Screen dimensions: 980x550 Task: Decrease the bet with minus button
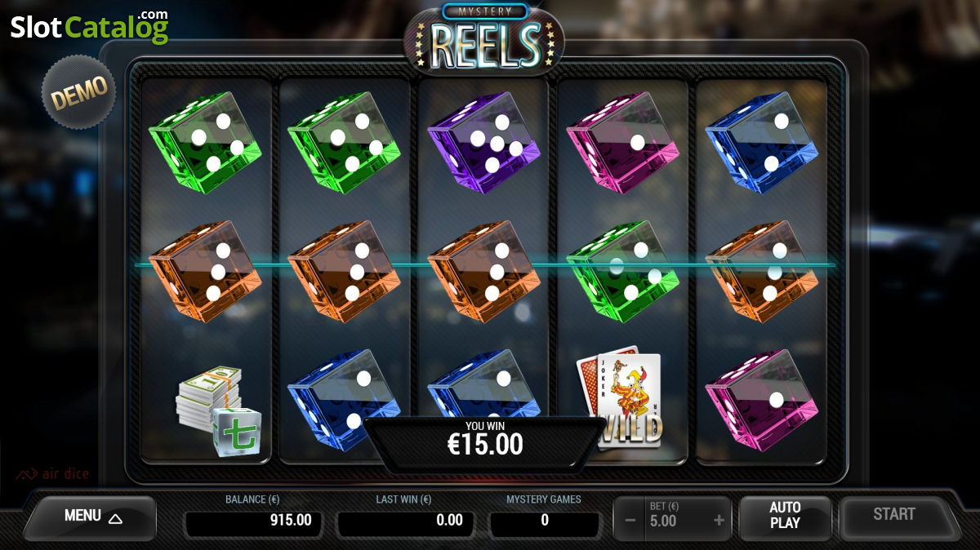[630, 520]
